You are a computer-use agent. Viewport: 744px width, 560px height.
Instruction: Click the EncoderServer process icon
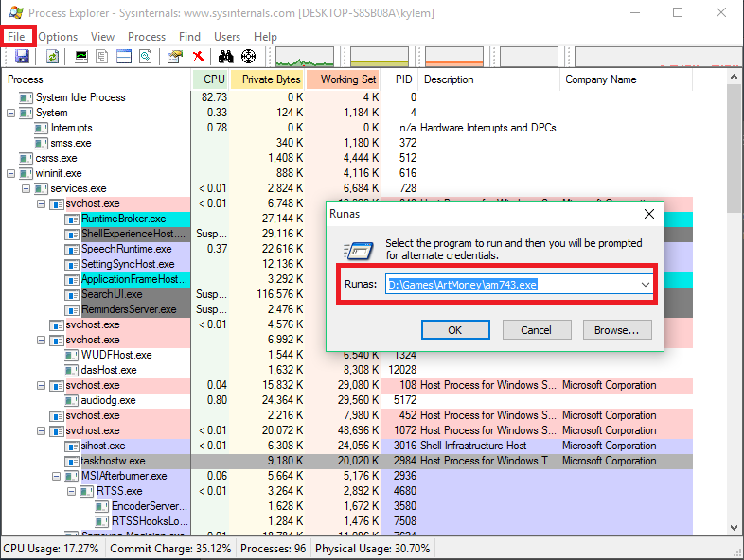[102, 507]
